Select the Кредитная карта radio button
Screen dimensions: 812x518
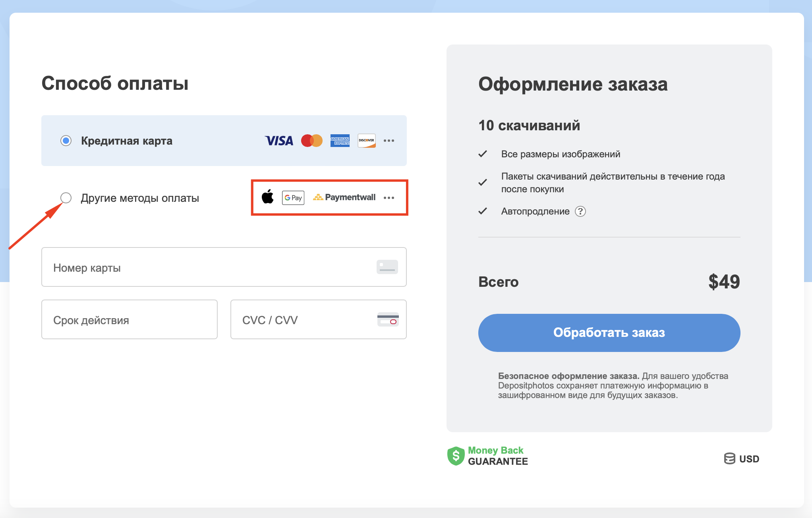pos(66,141)
